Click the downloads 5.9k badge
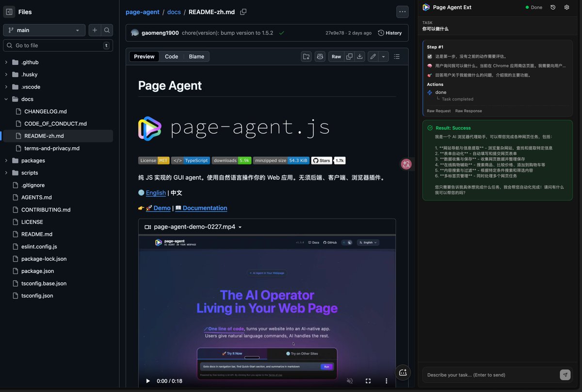Screen dimensions: 582x392 click(x=231, y=160)
